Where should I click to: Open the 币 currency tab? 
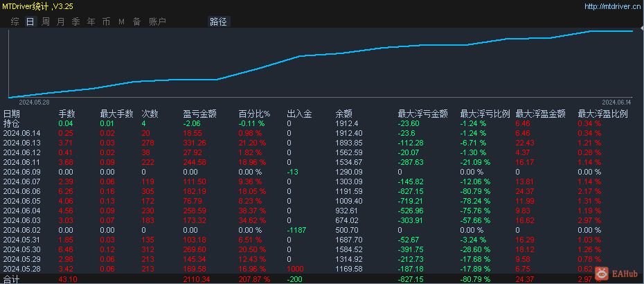tap(106, 22)
